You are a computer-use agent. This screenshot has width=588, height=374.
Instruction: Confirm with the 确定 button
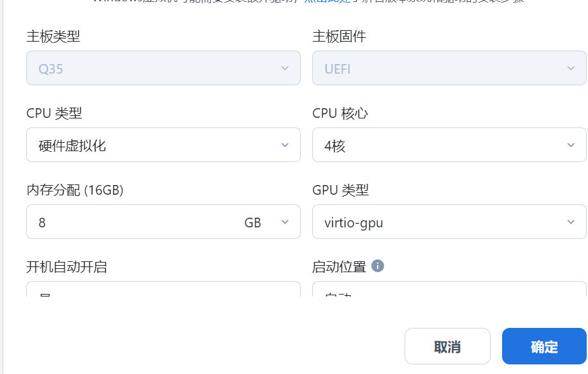544,346
